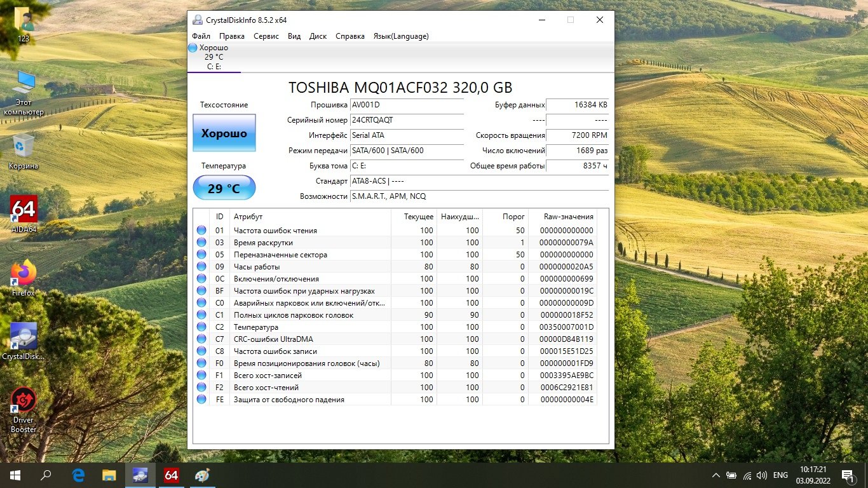The height and width of the screenshot is (488, 868).
Task: Open the Справка menu
Action: coord(350,36)
